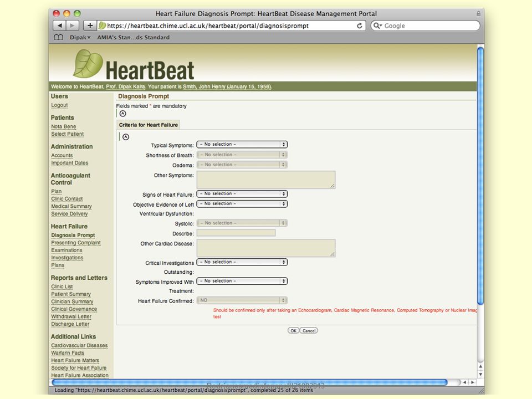
Task: Open the Medical Summary link
Action: coord(71,206)
